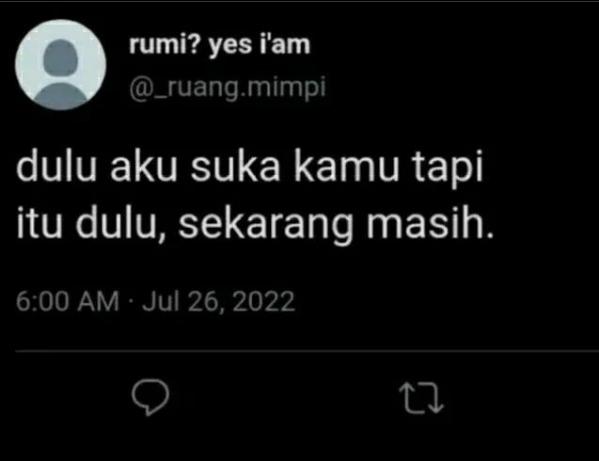The width and height of the screenshot is (599, 461).
Task: Open profile via display name "rumi? yes i'am"
Action: [219, 45]
